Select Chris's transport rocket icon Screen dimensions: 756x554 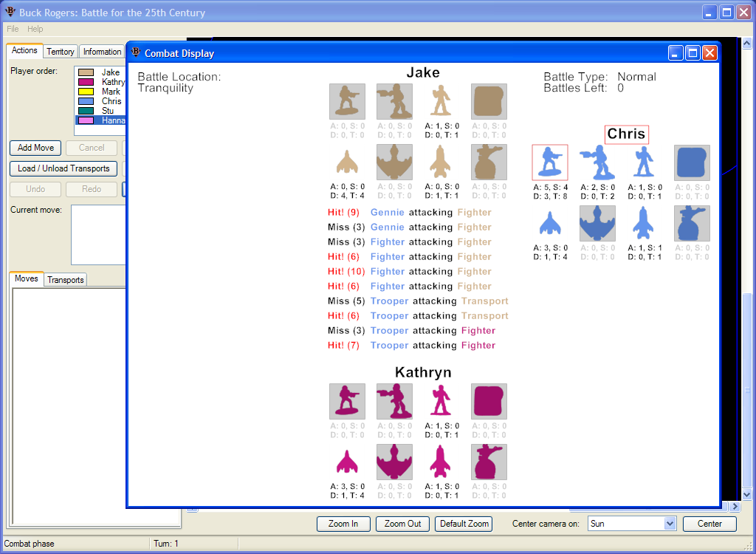point(644,223)
